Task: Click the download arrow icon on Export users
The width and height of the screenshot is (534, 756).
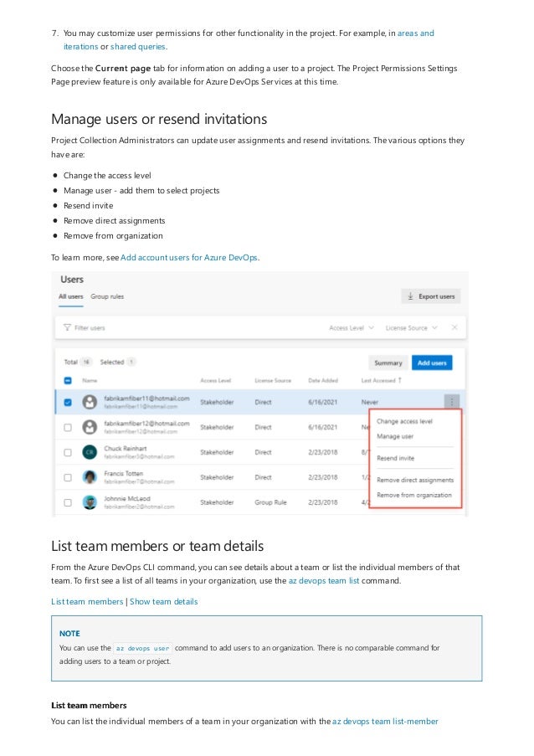Action: [410, 296]
